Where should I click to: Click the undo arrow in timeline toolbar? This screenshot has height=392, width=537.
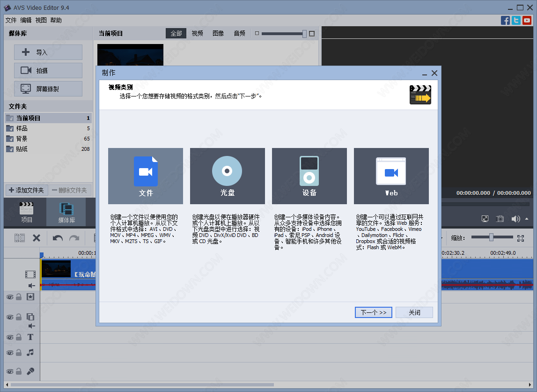pos(58,238)
